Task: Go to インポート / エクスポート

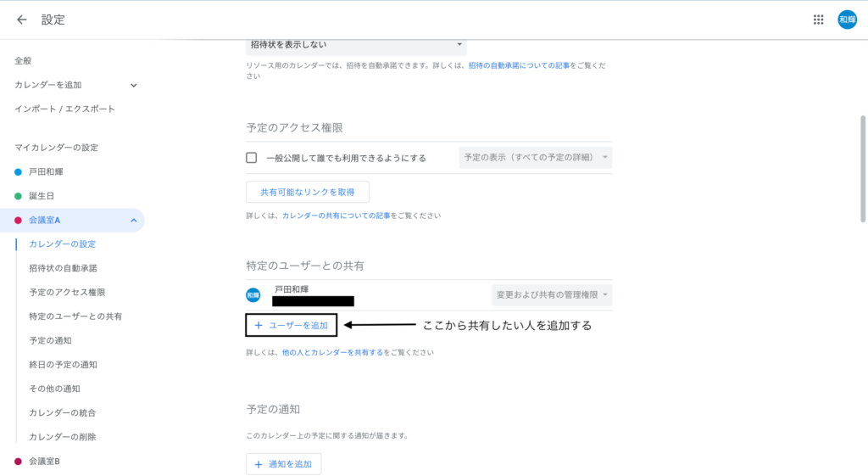Action: [64, 109]
